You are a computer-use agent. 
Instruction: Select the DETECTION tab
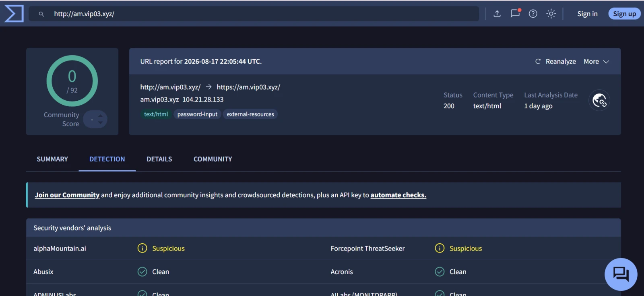pyautogui.click(x=107, y=159)
